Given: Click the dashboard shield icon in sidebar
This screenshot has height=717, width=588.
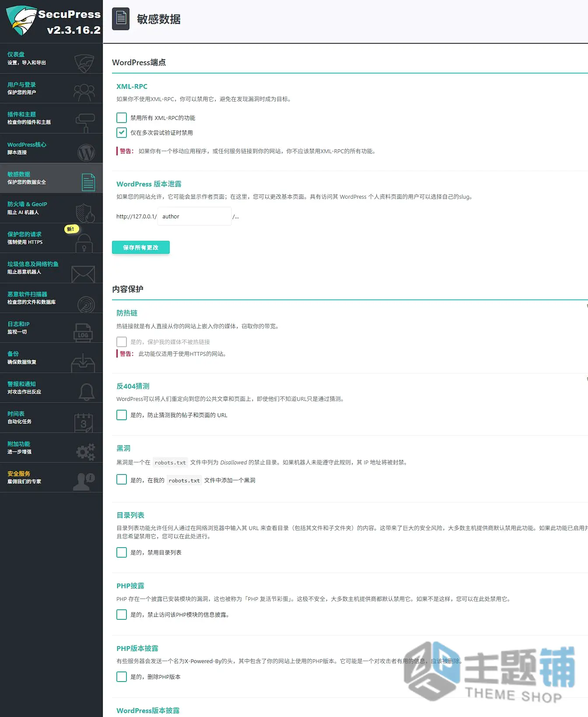Looking at the screenshot, I should (84, 63).
